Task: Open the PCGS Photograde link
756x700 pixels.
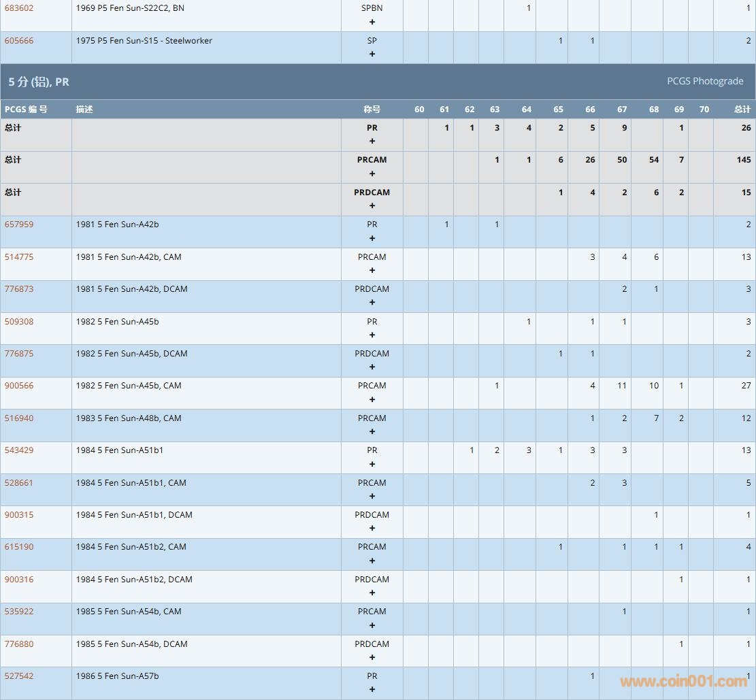Action: tap(704, 81)
